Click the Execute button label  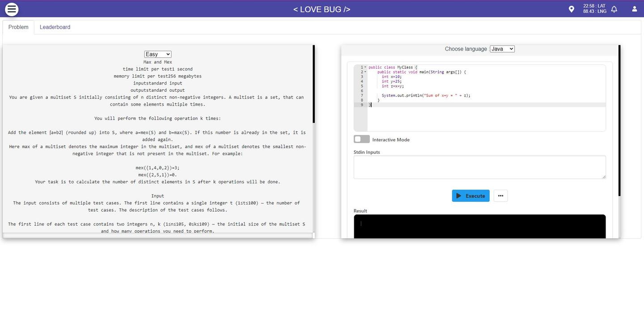[x=475, y=196]
